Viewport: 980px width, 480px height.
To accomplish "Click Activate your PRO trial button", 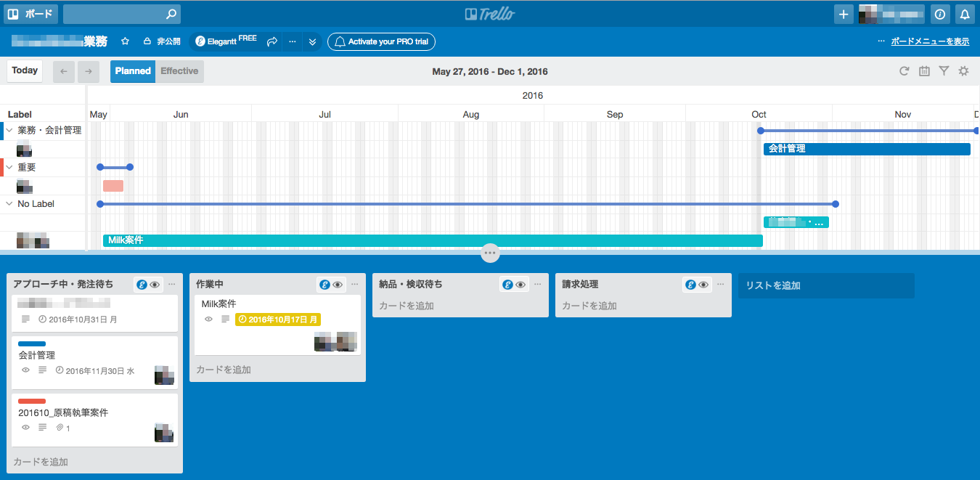I will pos(381,42).
